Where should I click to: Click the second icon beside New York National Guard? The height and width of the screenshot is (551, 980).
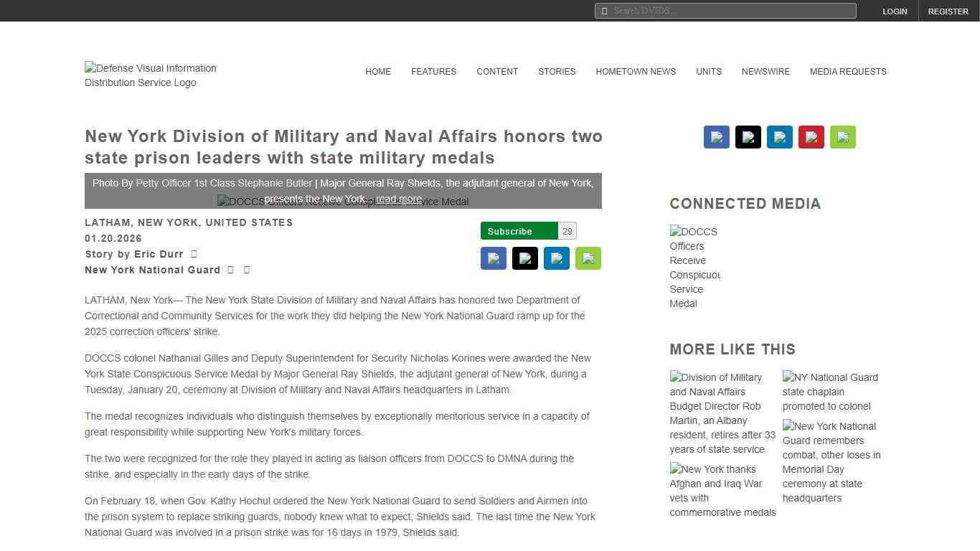[246, 269]
